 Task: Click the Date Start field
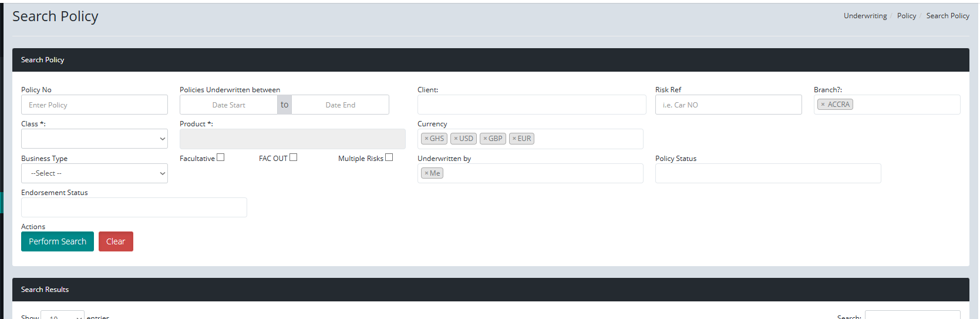[x=228, y=105]
